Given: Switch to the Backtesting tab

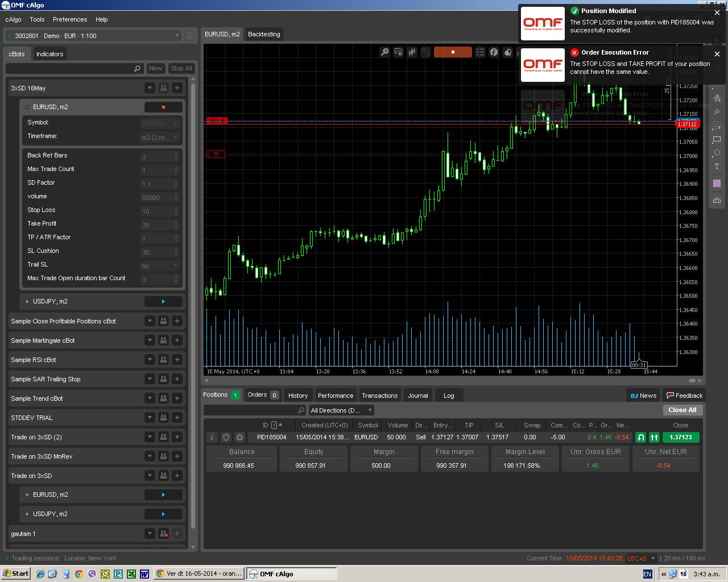Looking at the screenshot, I should [264, 34].
